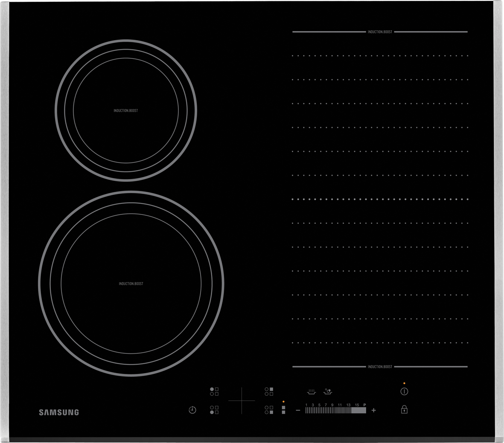Touch the brighter middle dotted line of flex zone
This screenshot has height=443, width=504.
click(380, 199)
